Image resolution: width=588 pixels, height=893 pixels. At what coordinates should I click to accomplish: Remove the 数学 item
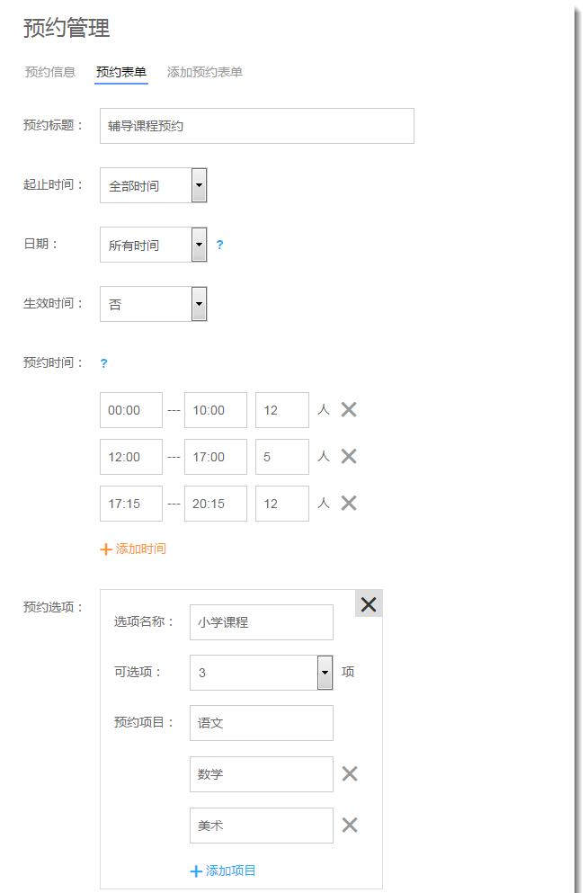click(350, 774)
